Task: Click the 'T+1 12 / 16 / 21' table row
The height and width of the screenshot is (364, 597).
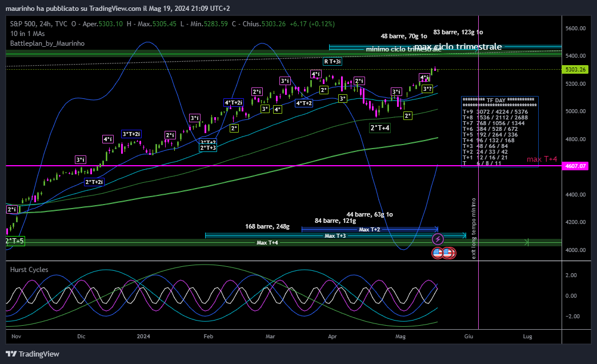Action: click(485, 157)
